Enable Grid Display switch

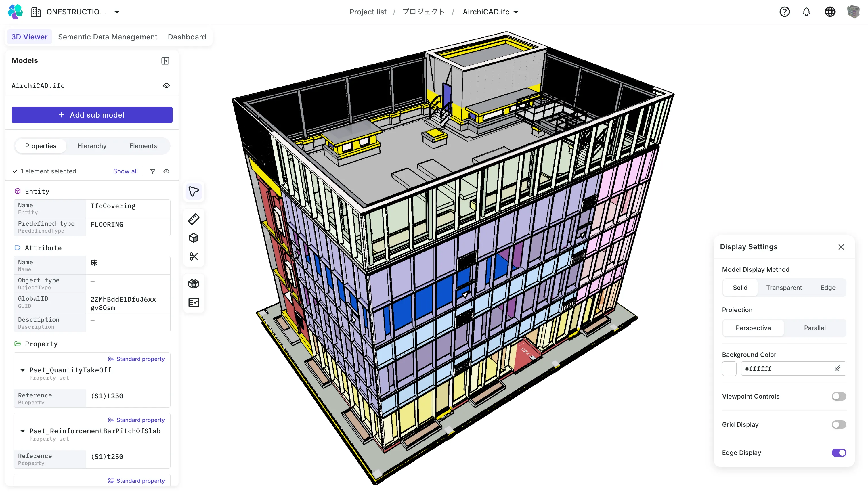(x=839, y=424)
